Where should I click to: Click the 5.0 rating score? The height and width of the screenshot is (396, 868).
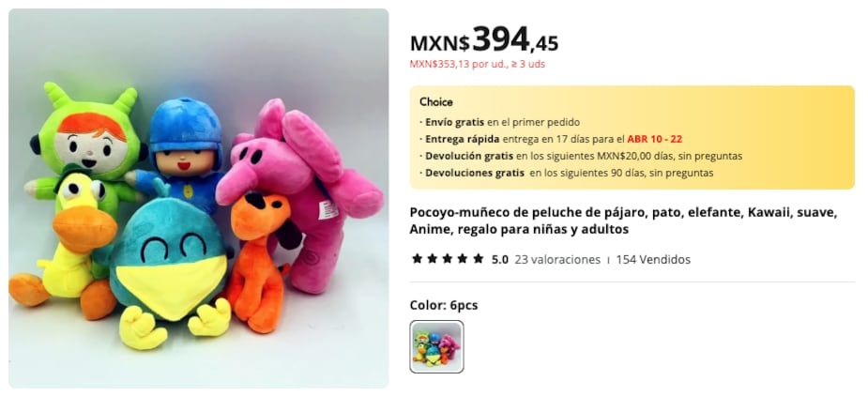[500, 259]
